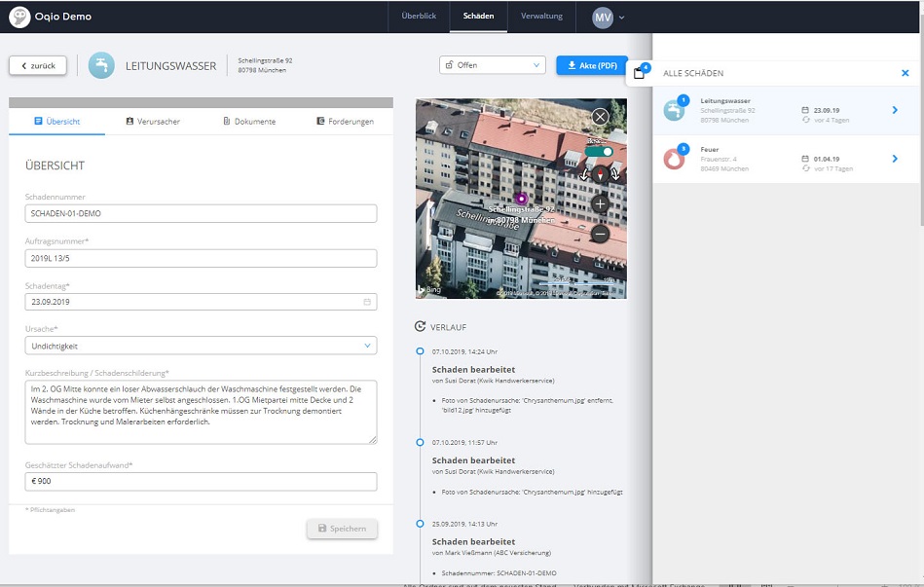This screenshot has width=924, height=587.
Task: Open the Schadentag calendar picker icon
Action: tap(367, 302)
